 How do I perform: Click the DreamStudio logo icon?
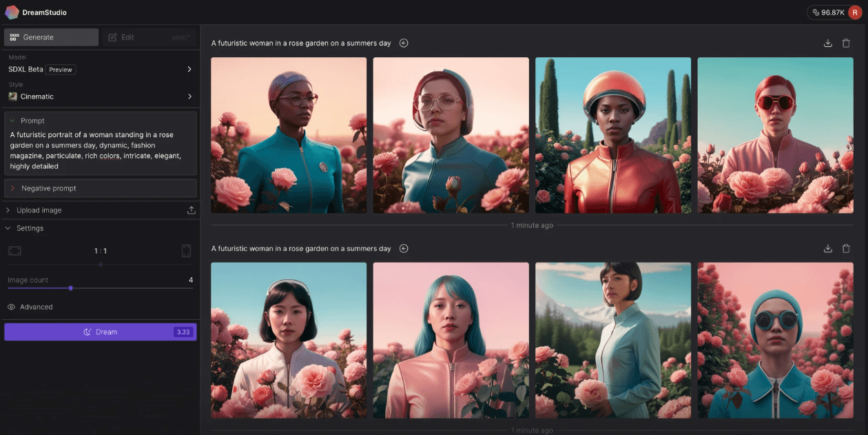(x=12, y=12)
